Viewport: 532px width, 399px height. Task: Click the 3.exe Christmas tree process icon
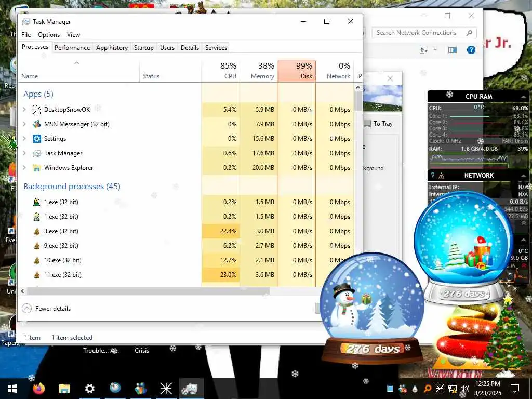pos(37,231)
